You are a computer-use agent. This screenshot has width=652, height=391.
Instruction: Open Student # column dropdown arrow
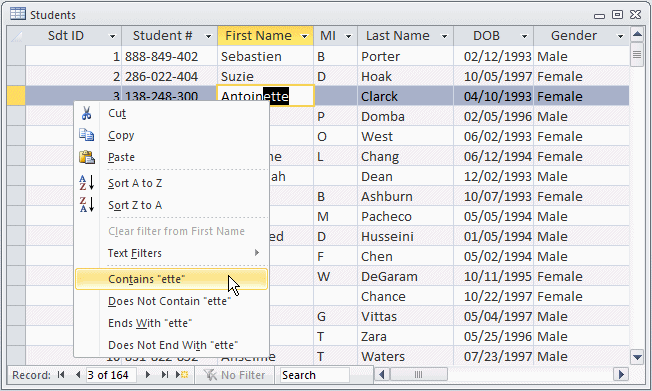point(208,37)
